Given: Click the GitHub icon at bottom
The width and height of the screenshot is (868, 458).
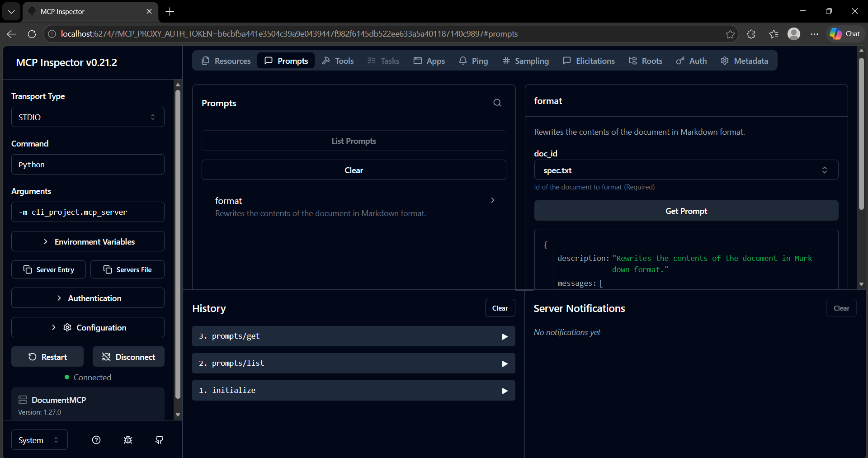Looking at the screenshot, I should coord(159,439).
